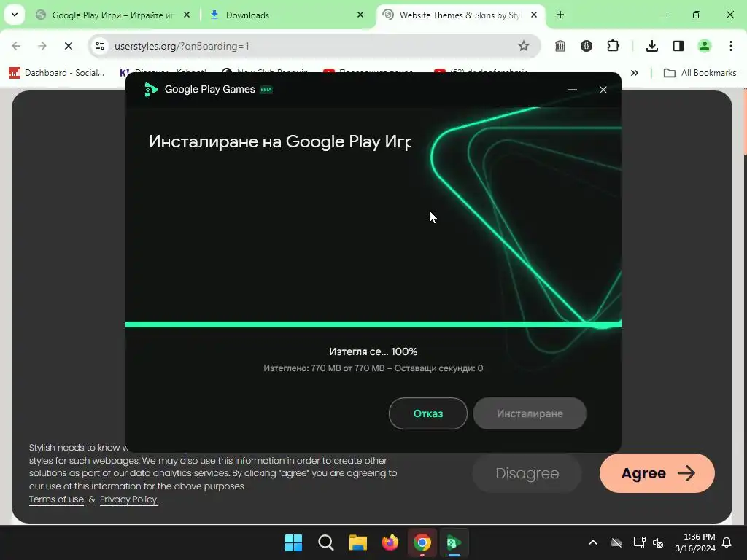Open the tab search dropdown arrow
Viewport: 747px width, 560px height.
coord(15,15)
